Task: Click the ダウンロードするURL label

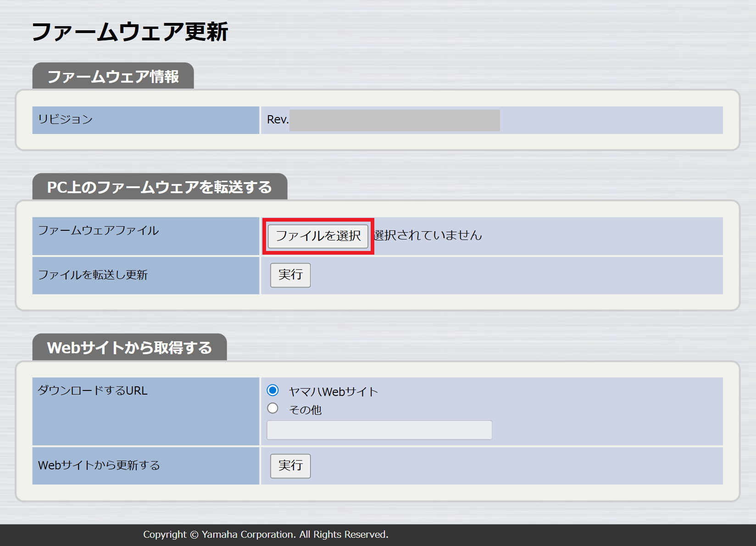Action: click(93, 390)
